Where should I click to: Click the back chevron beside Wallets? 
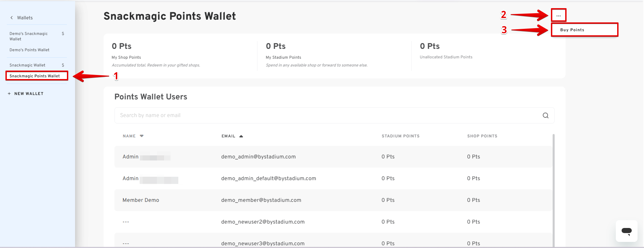12,18
